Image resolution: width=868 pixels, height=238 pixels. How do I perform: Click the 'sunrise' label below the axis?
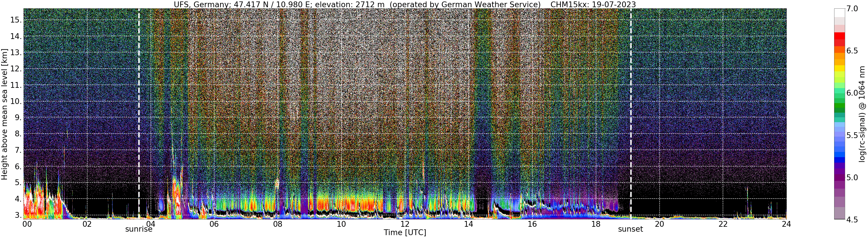coord(139,229)
